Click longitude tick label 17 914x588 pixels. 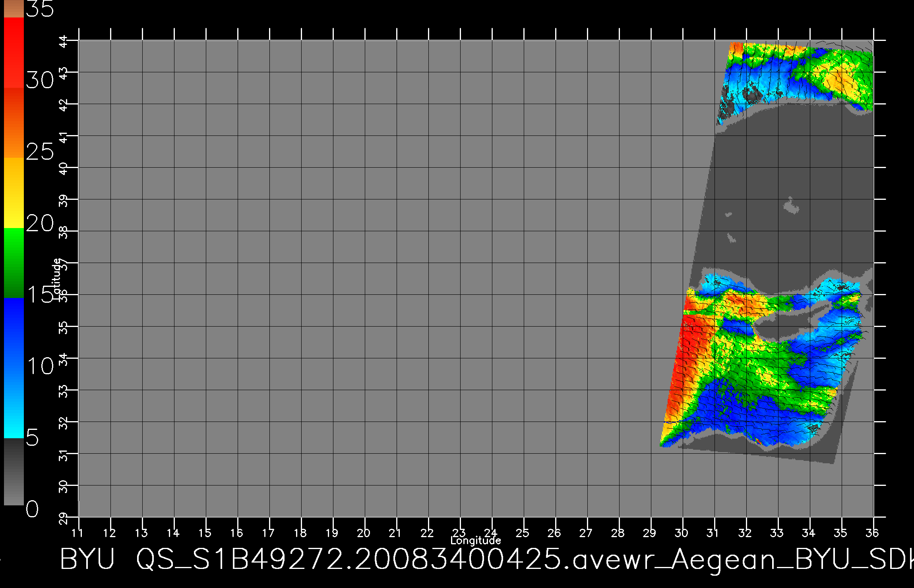click(x=268, y=533)
